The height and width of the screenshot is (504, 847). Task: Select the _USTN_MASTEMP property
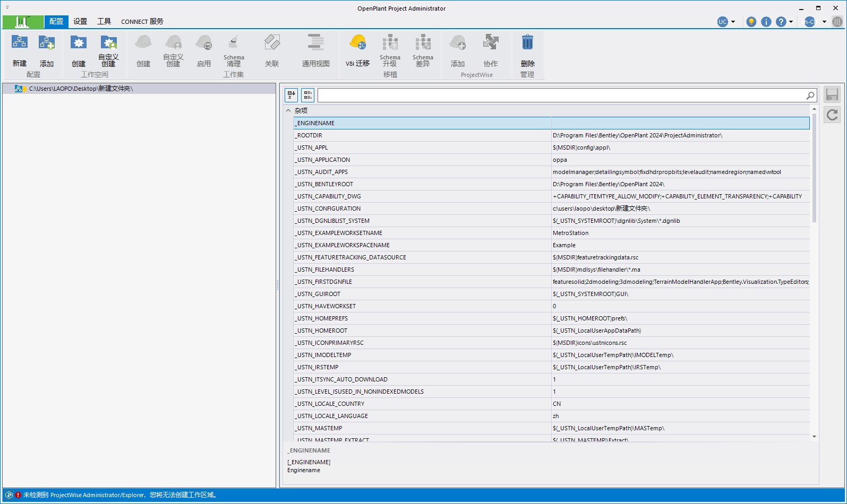(x=552, y=428)
